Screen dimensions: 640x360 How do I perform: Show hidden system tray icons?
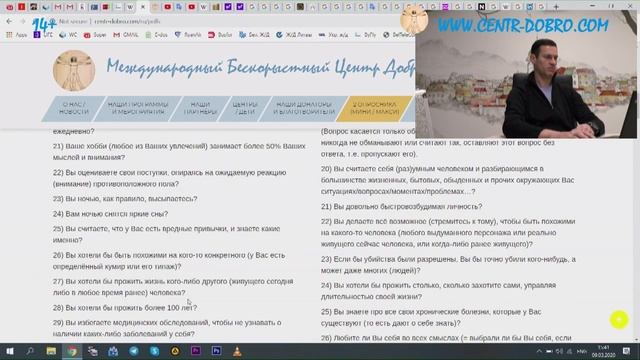[539, 351]
